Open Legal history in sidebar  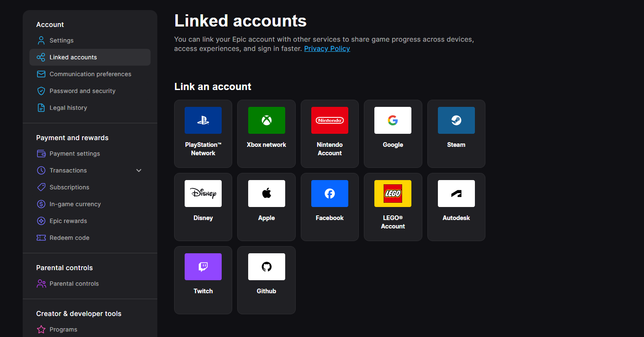(68, 108)
